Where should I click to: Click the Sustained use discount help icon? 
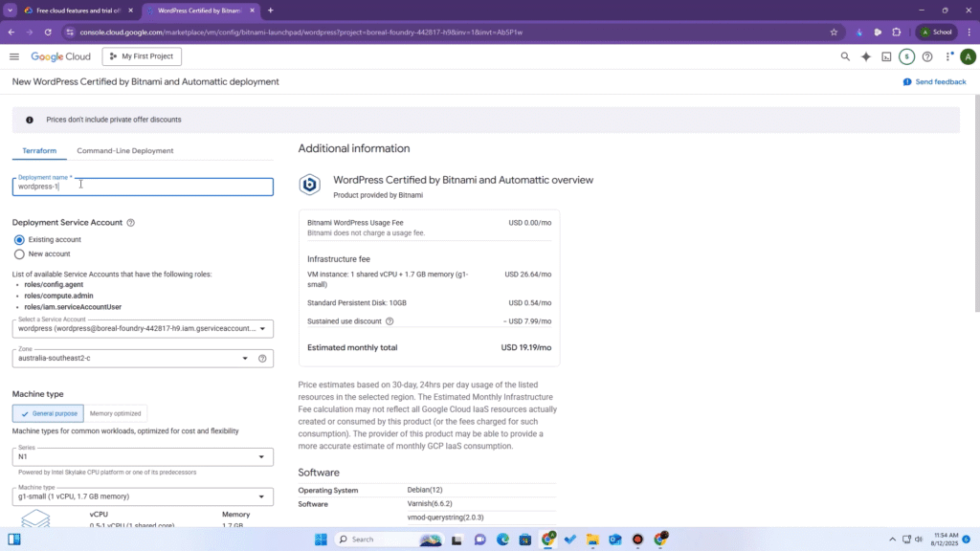(x=390, y=321)
